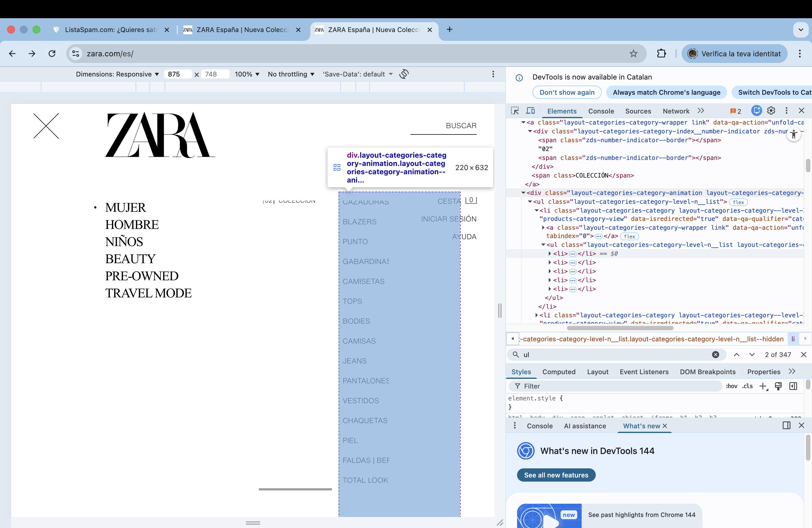Open the Chrome extensions puzzle icon
The image size is (812, 528).
(x=661, y=54)
